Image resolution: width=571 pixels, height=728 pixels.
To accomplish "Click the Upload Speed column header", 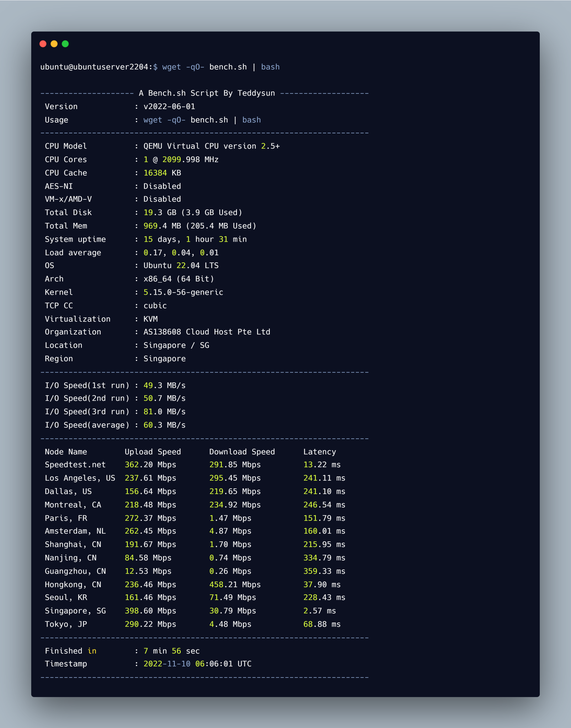I will (153, 451).
